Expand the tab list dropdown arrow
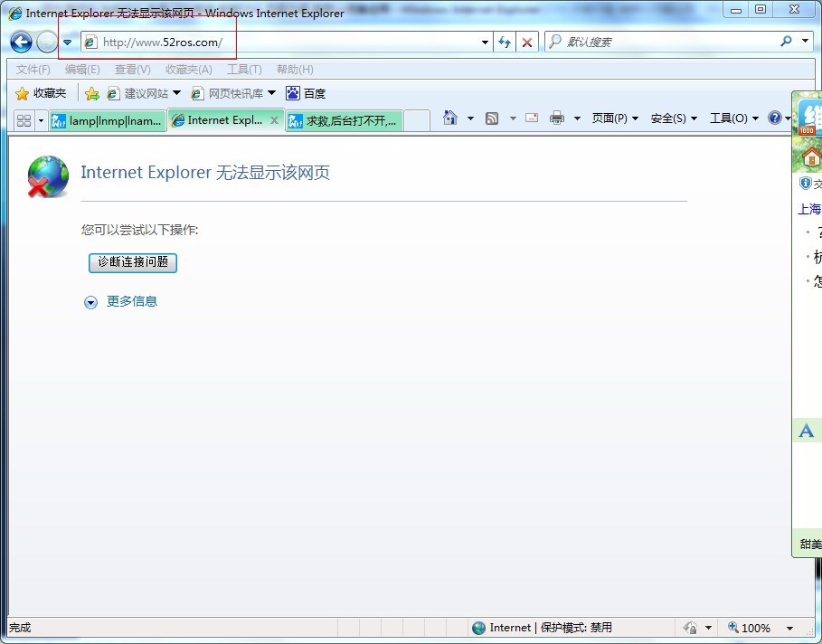Image resolution: width=822 pixels, height=644 pixels. [41, 120]
